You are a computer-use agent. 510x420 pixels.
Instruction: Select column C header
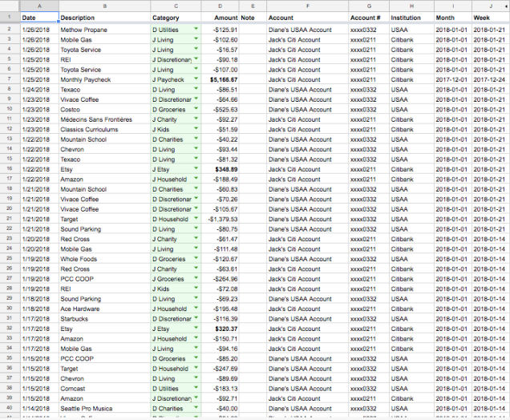coord(176,6)
